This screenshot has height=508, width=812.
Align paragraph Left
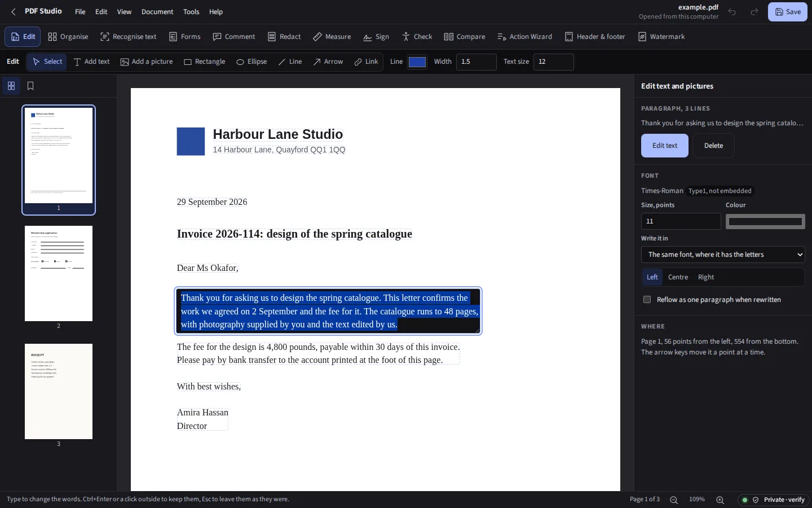652,277
